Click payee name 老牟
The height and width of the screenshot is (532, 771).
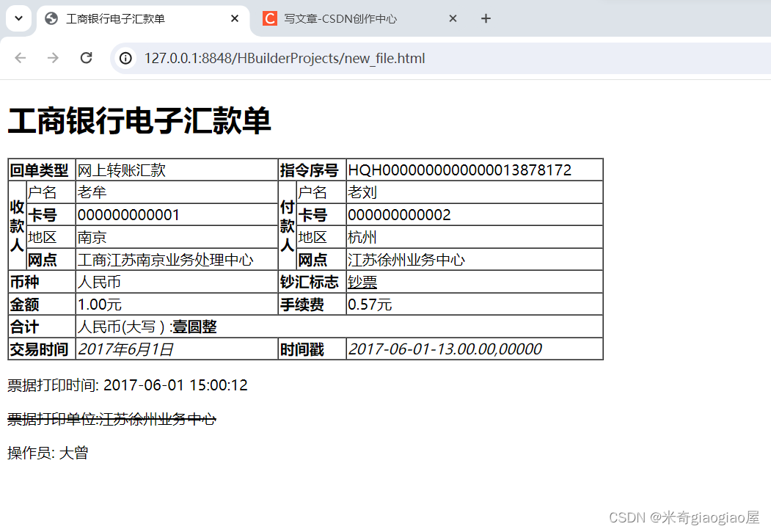point(177,192)
